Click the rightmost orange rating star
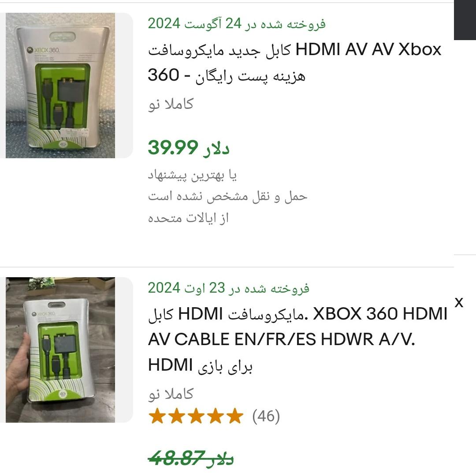 point(235,416)
